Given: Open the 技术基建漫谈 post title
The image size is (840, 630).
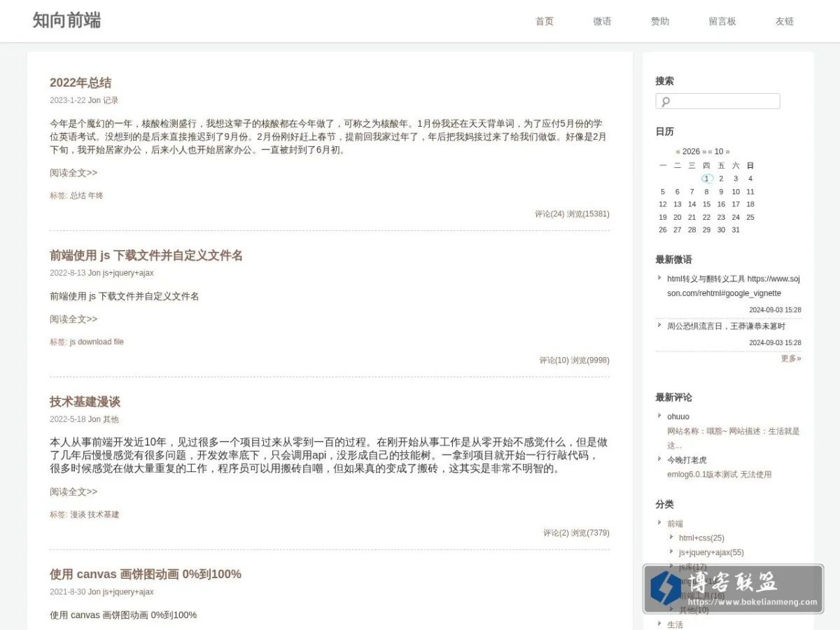Looking at the screenshot, I should (85, 402).
